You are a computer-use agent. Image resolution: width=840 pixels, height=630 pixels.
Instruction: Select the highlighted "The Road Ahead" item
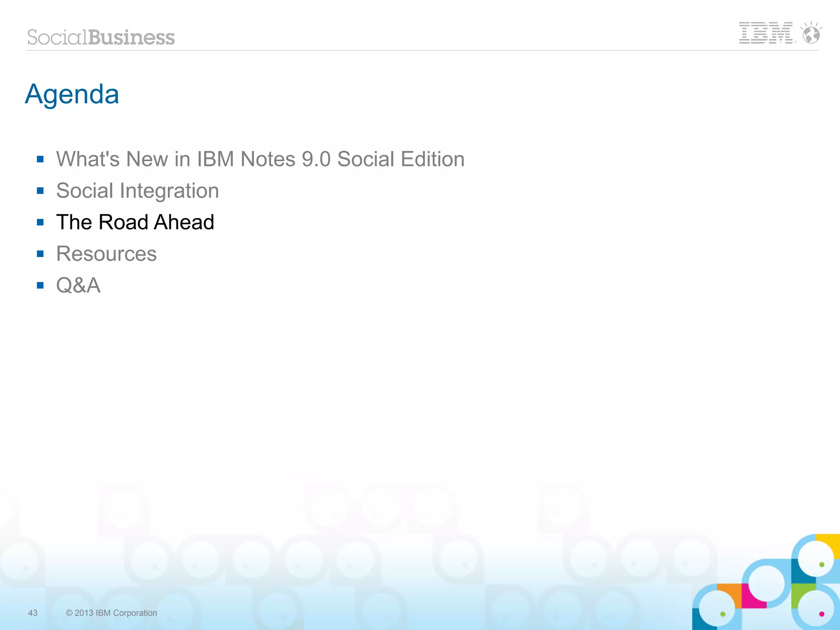click(x=135, y=222)
